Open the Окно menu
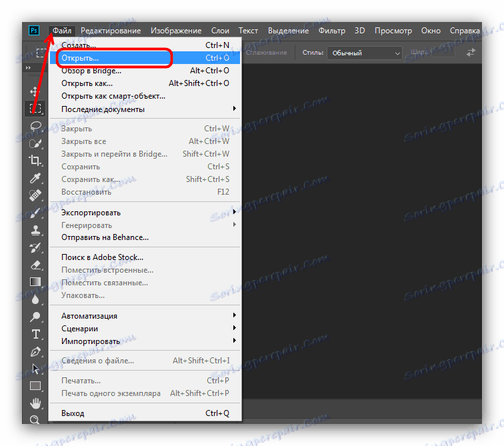This screenshot has width=504, height=446. click(x=431, y=31)
